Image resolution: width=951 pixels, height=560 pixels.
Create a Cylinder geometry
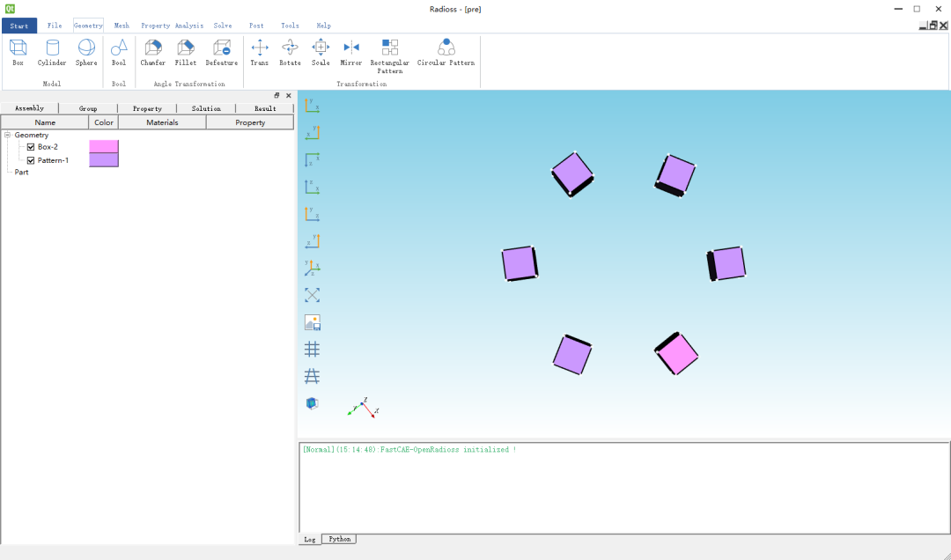point(52,53)
